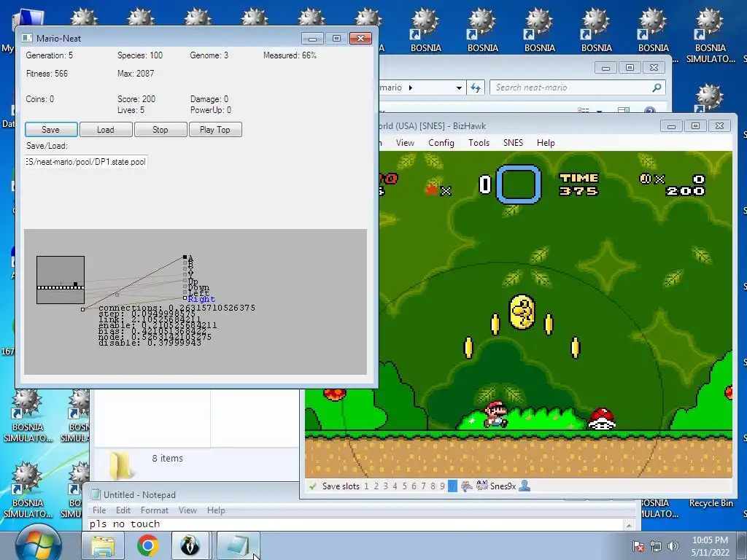Image resolution: width=747 pixels, height=560 pixels.
Task: Select save slot 9 in BizHawk status bar
Action: tap(443, 486)
